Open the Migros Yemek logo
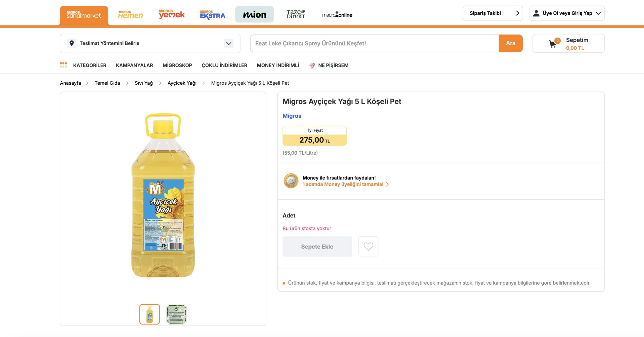Image resolution: width=644 pixels, height=337 pixels. pos(172,14)
